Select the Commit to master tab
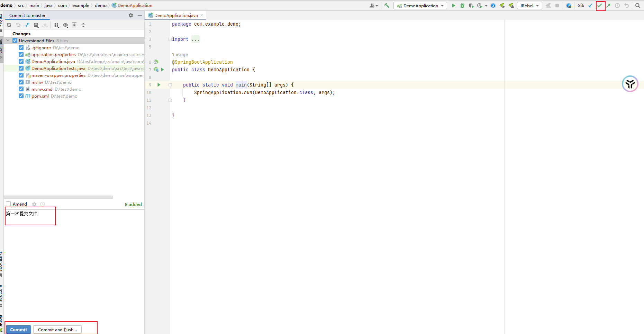This screenshot has width=644, height=334. point(27,15)
